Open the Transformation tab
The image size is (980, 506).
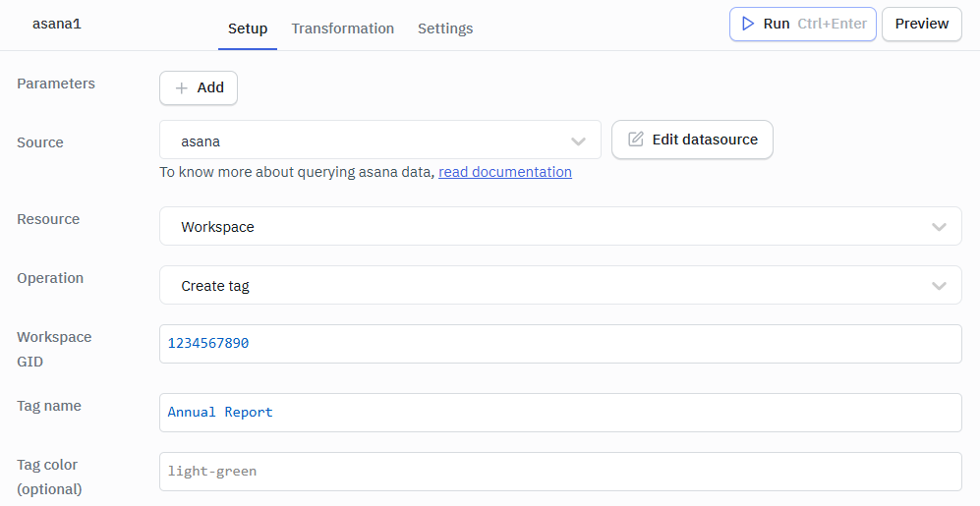(x=342, y=28)
